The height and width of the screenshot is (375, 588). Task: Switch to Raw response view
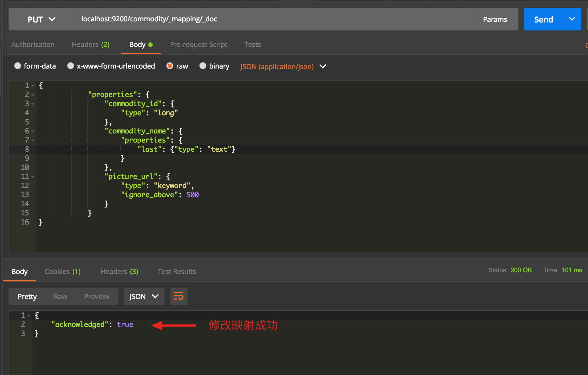[x=60, y=296]
